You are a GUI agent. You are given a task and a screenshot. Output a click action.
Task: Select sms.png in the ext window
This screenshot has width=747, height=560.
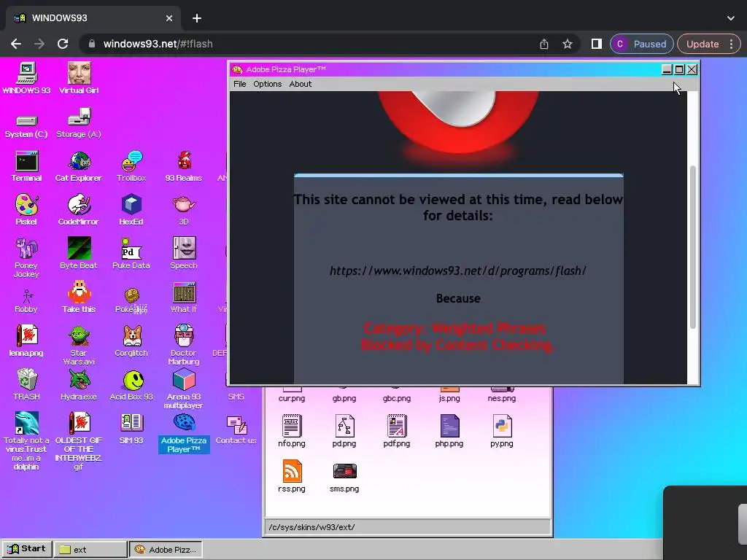pos(344,476)
